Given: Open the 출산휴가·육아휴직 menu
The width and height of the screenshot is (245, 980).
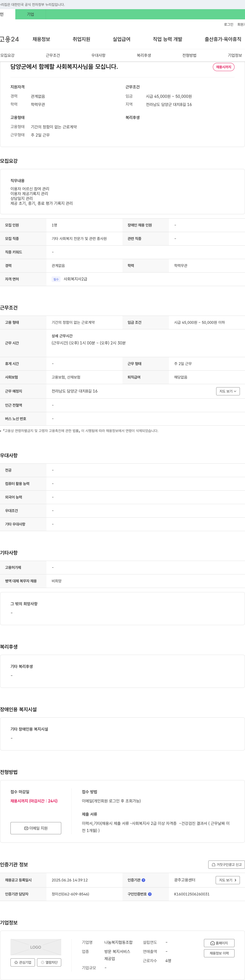Looking at the screenshot, I should click(x=223, y=39).
